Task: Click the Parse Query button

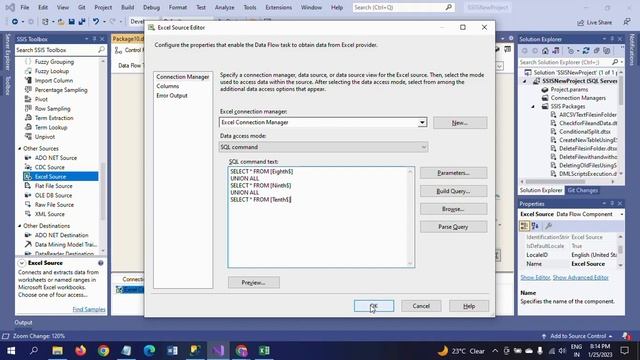Action: pos(453,227)
